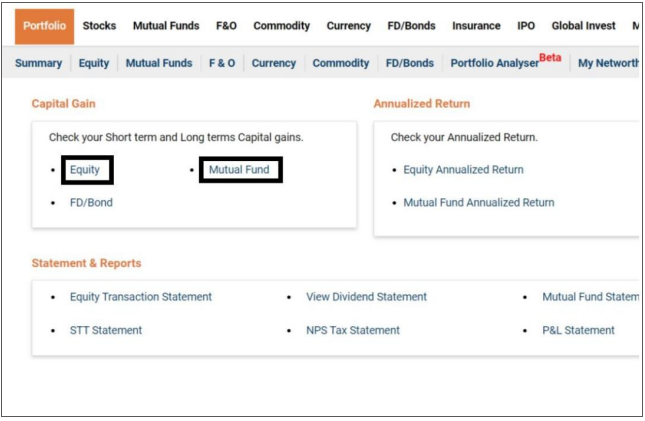Open the STT Statement
Viewport: 645px width, 421px height.
106,330
